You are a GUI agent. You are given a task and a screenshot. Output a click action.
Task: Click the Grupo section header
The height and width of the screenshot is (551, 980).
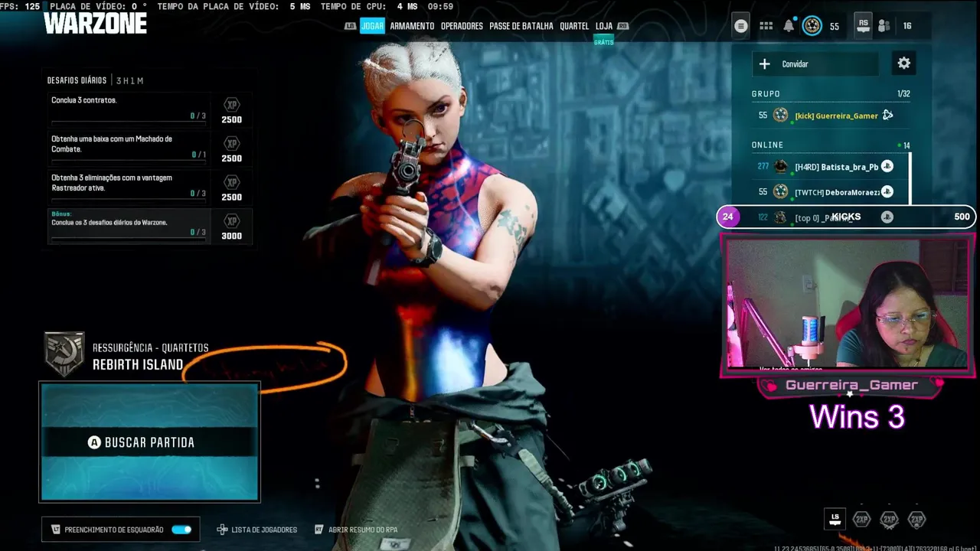pyautogui.click(x=766, y=93)
